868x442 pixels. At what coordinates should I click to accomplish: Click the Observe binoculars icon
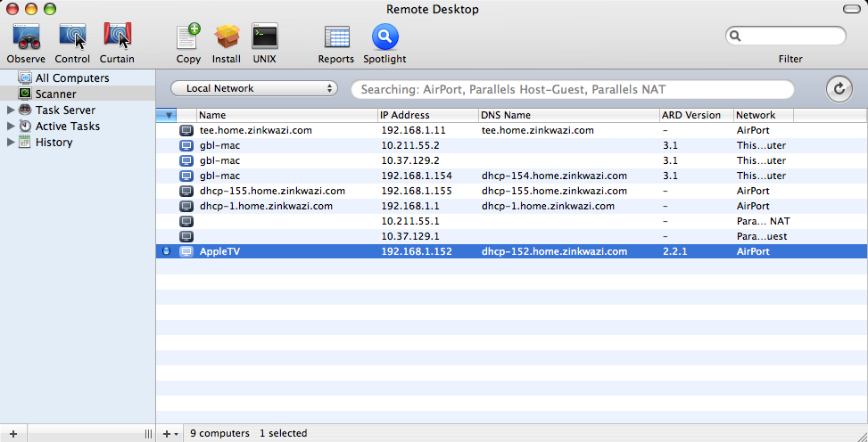[x=26, y=37]
